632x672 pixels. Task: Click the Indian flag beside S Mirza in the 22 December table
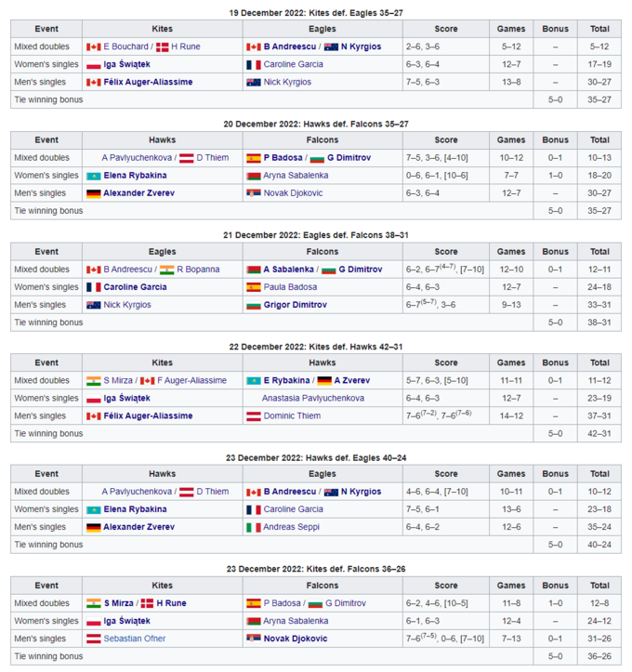93,380
